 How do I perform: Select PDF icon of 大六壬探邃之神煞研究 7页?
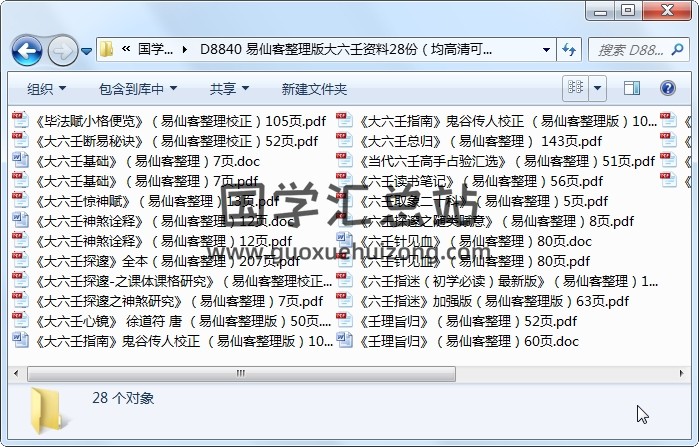20,301
